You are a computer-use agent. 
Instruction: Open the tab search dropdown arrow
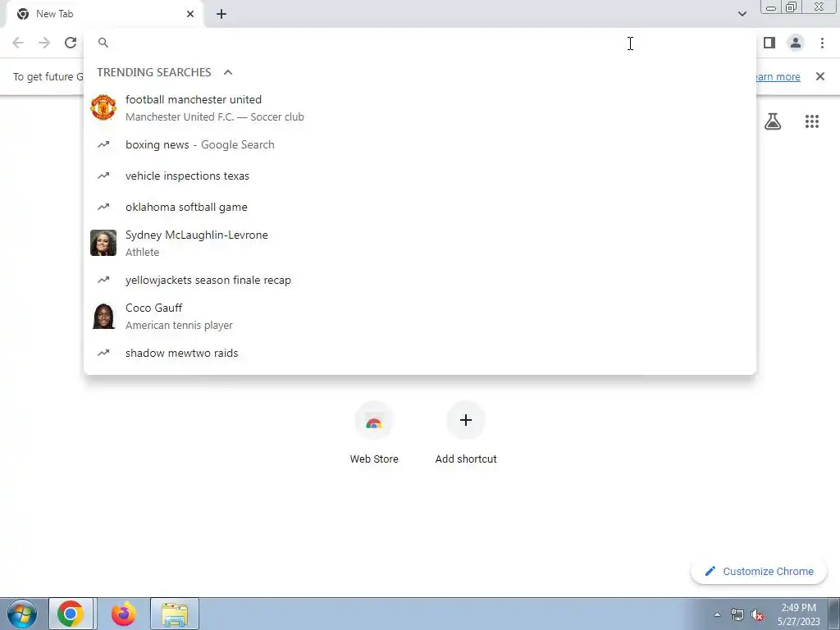[x=742, y=14]
